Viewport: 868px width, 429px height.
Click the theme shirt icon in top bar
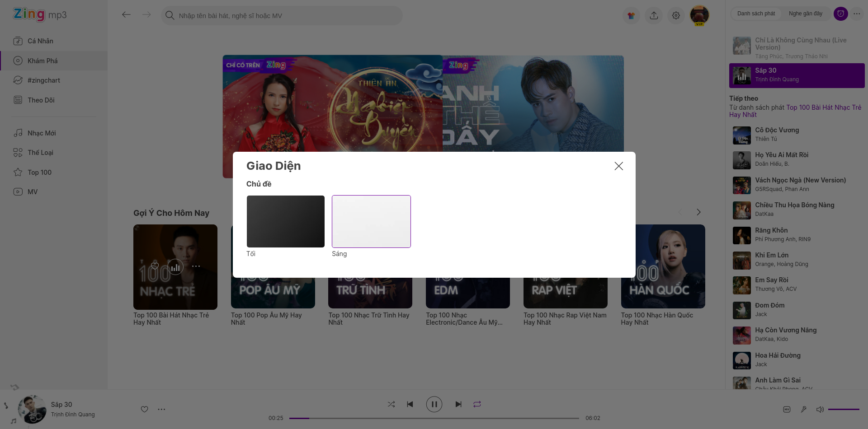(631, 15)
